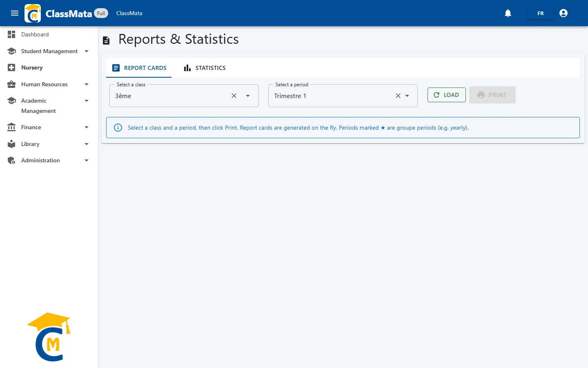Click the class field showing 3ème

click(x=184, y=96)
